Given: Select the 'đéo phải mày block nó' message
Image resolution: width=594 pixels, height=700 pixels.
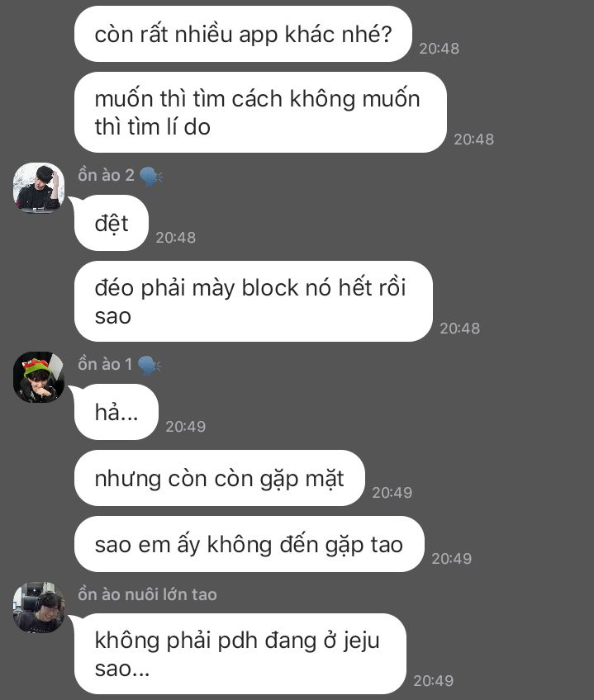Looking at the screenshot, I should [253, 301].
